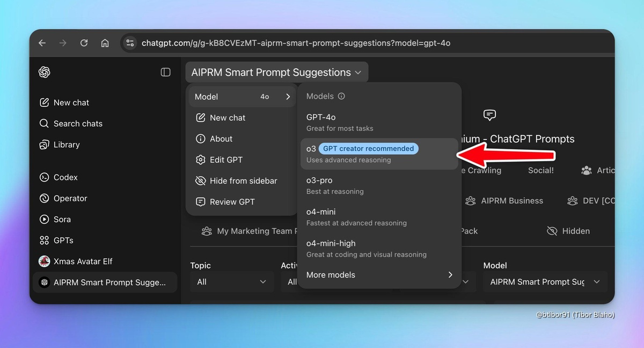Viewport: 644px width, 348px height.
Task: Select the o4-mini-high model
Action: tap(379, 248)
